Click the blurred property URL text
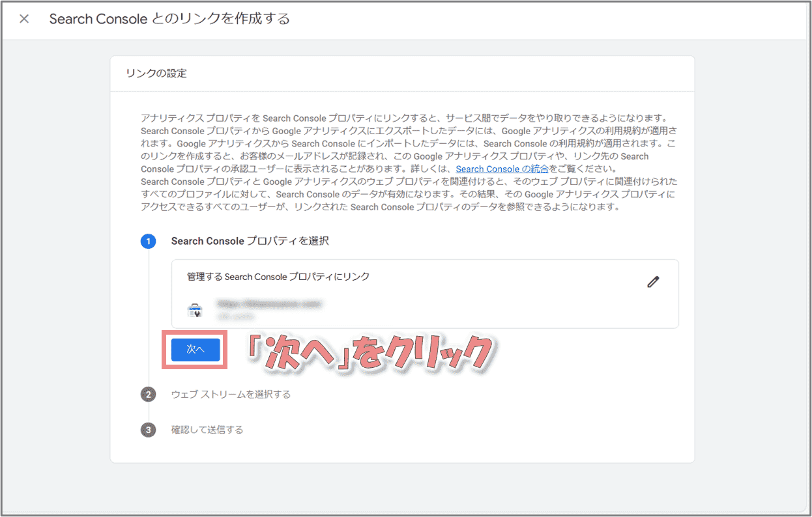Viewport: 812px width, 517px height. [270, 304]
